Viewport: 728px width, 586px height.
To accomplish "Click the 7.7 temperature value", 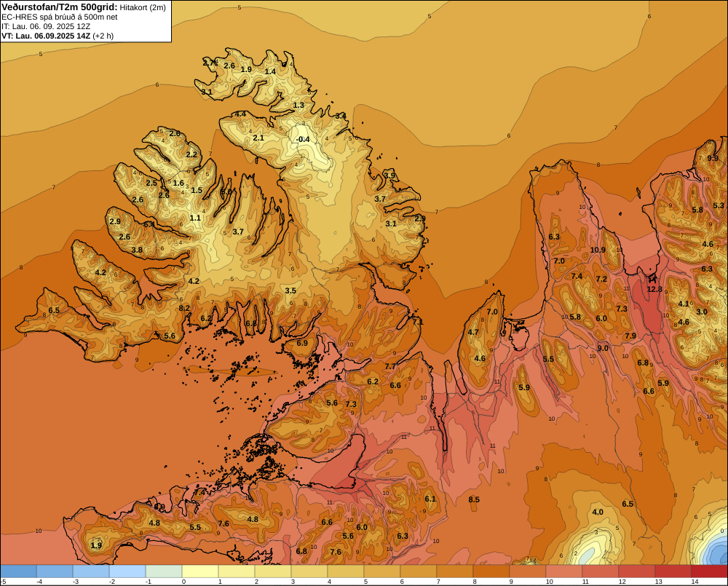I will tap(390, 366).
